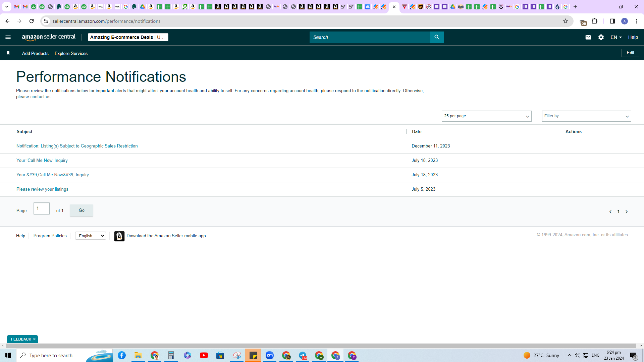Show hidden system tray icons
This screenshot has width=644, height=362.
click(x=569, y=355)
